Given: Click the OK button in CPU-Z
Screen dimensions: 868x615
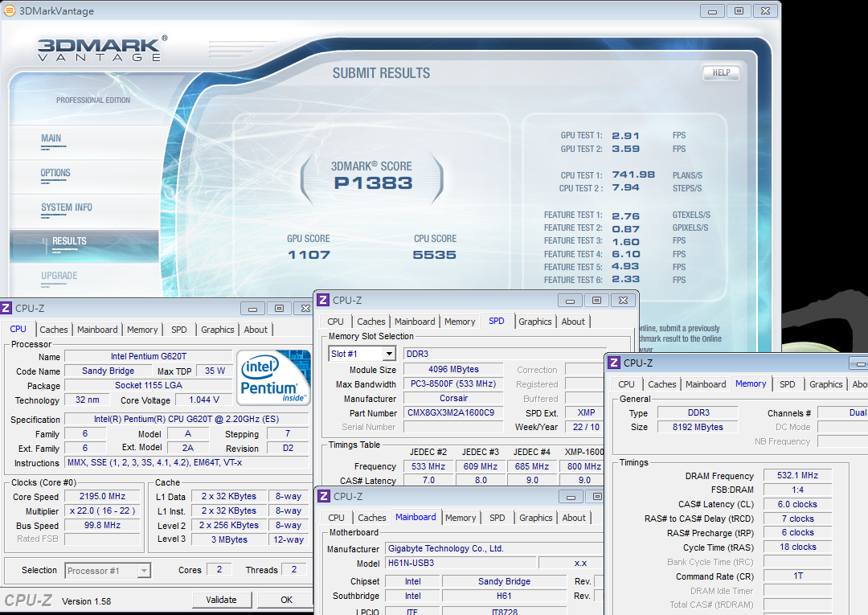Looking at the screenshot, I should (286, 600).
